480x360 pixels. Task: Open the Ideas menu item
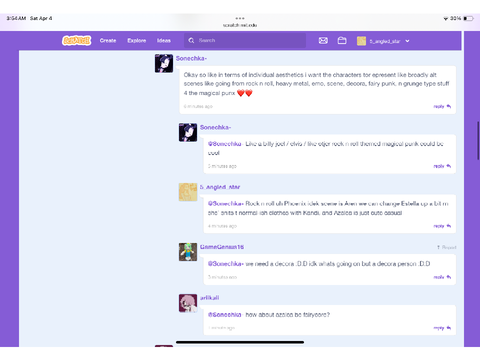click(164, 40)
